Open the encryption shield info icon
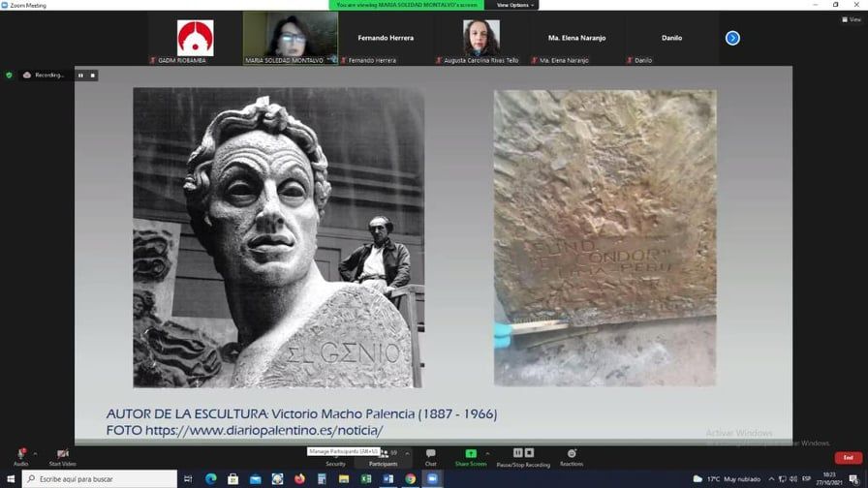 pos(9,75)
